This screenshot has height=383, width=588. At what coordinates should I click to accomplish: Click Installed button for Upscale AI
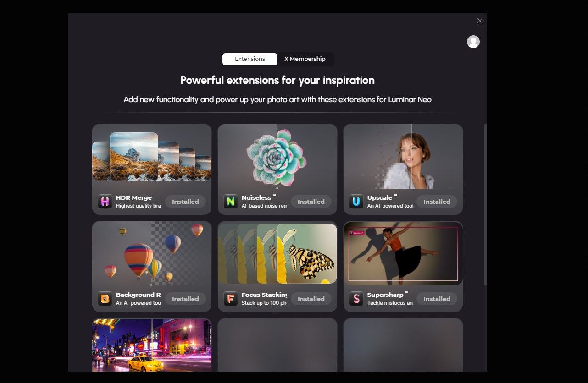tap(437, 202)
